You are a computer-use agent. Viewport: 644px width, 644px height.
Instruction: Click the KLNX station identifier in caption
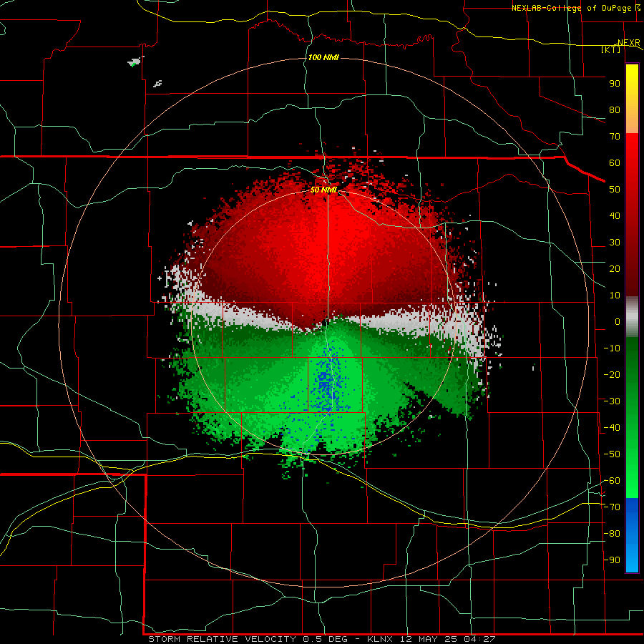tap(380, 639)
